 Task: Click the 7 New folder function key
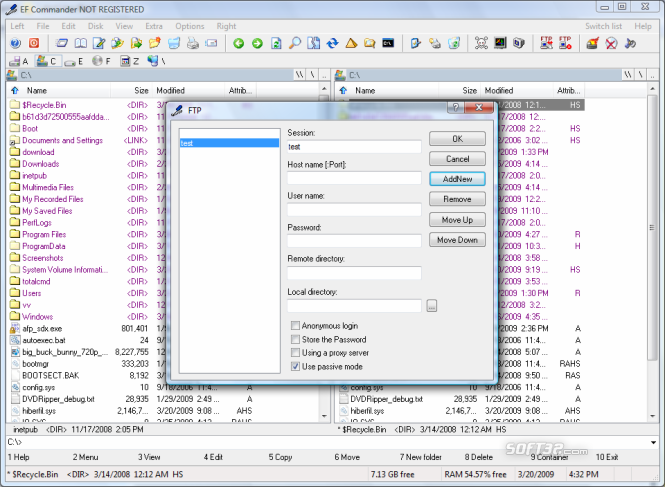click(x=421, y=457)
